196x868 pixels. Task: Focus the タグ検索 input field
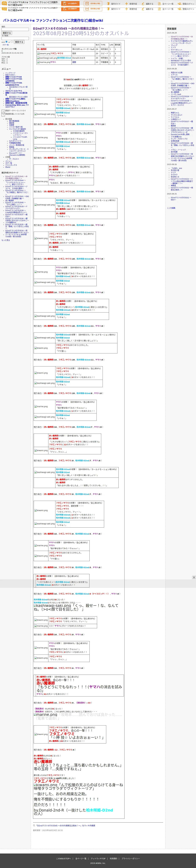[15, 38]
